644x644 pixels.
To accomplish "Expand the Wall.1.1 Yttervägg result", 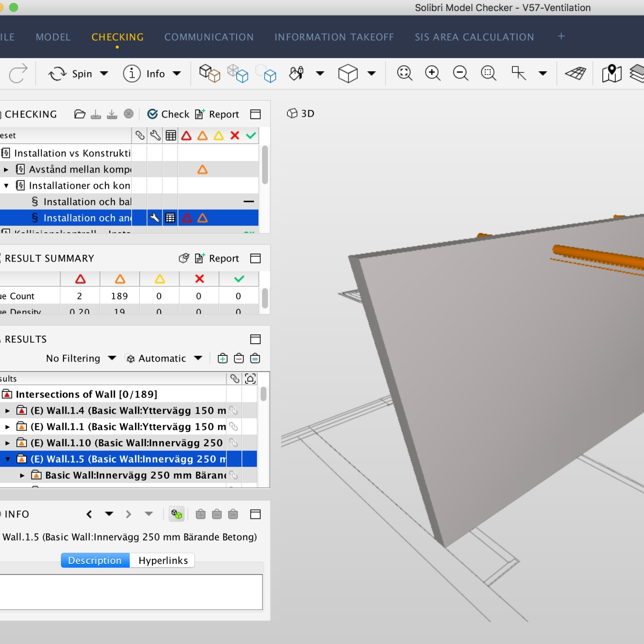I will (7, 427).
